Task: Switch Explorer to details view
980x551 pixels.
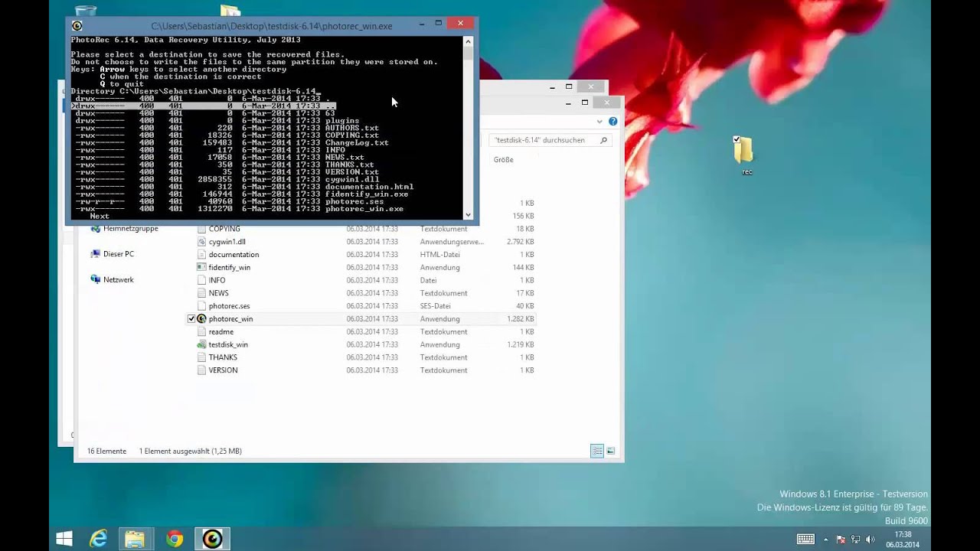Action: tap(597, 451)
